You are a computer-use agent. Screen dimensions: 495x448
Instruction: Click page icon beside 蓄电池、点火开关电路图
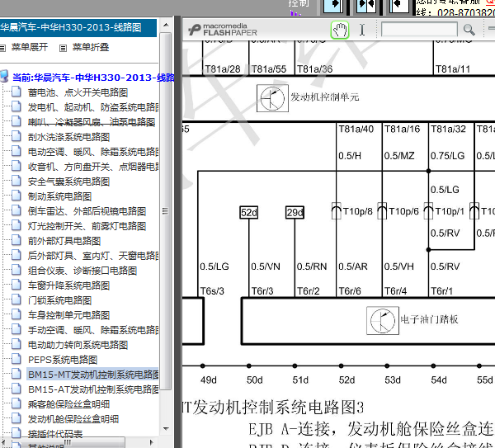16,92
